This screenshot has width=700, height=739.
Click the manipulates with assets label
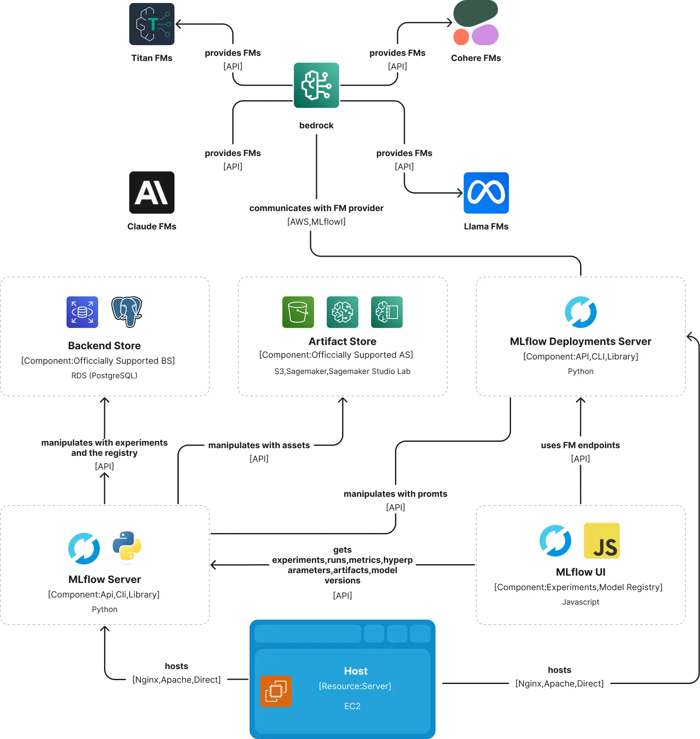(x=259, y=445)
